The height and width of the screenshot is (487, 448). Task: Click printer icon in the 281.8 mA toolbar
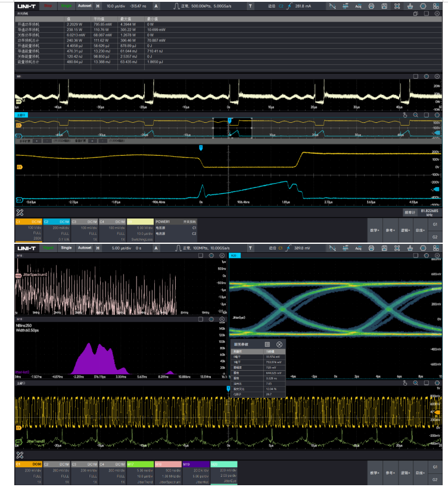(371, 5)
